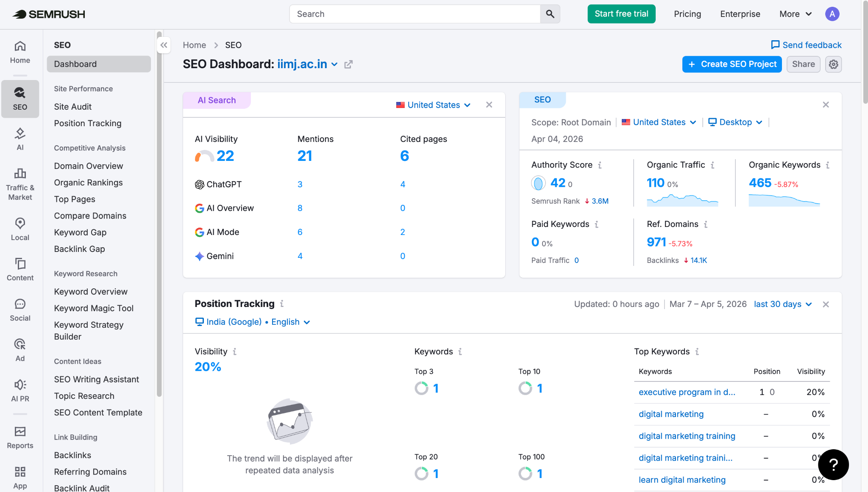Open dashboard settings via the gear icon
This screenshot has width=868, height=492.
tap(833, 64)
